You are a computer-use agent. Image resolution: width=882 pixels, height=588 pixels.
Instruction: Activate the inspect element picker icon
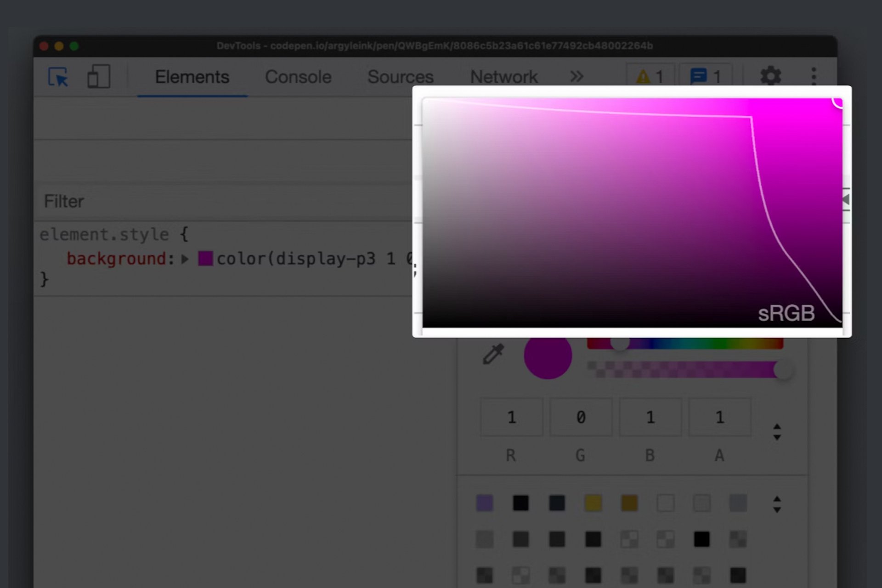58,77
